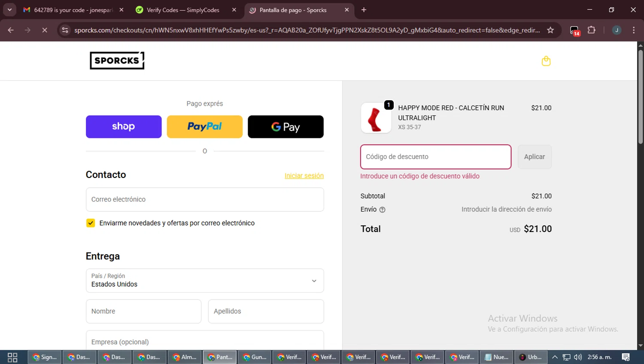Close the Pantalla de pago tab
This screenshot has width=644, height=364.
(347, 10)
